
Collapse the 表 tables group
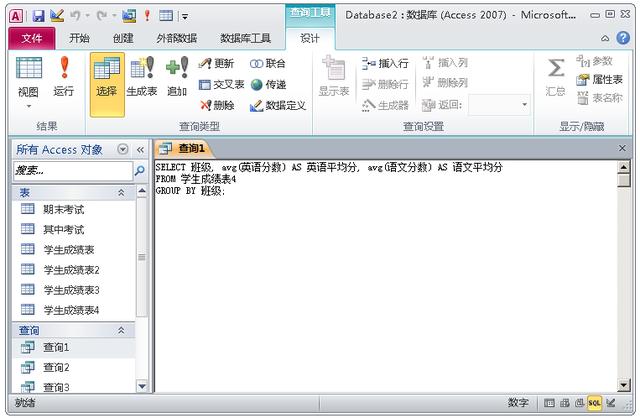pyautogui.click(x=121, y=192)
